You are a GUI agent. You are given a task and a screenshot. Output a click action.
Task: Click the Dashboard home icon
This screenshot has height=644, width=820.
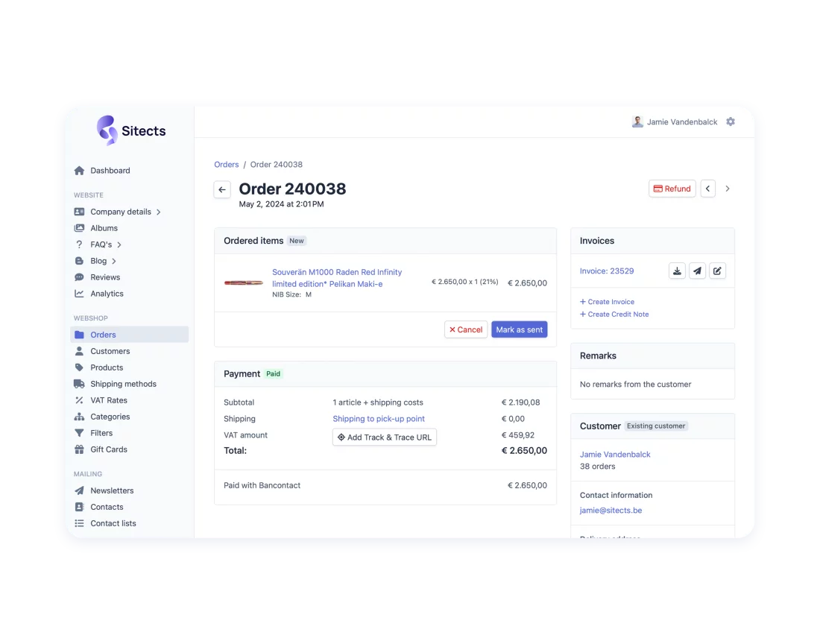click(x=79, y=171)
